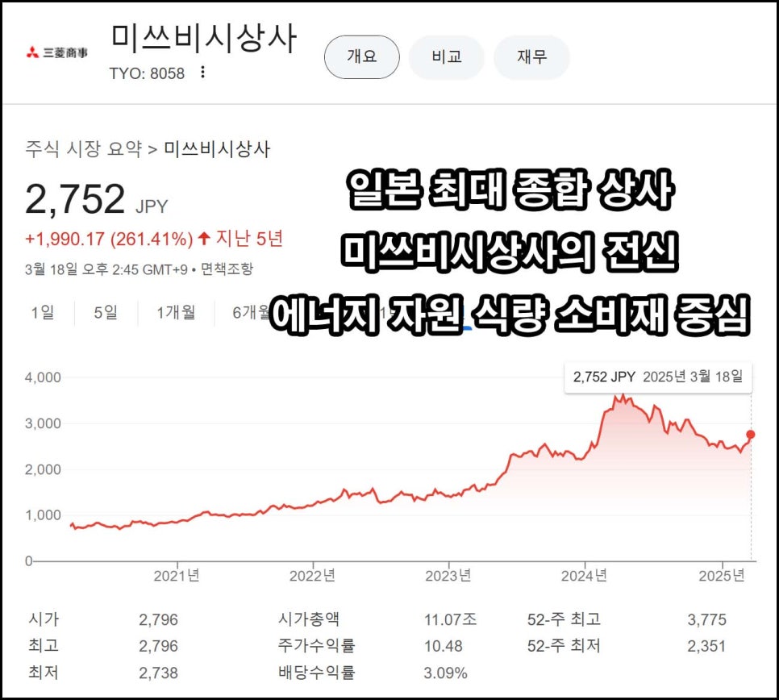Click the 미쓰비시상사 page title
The image size is (779, 700).
click(x=204, y=38)
